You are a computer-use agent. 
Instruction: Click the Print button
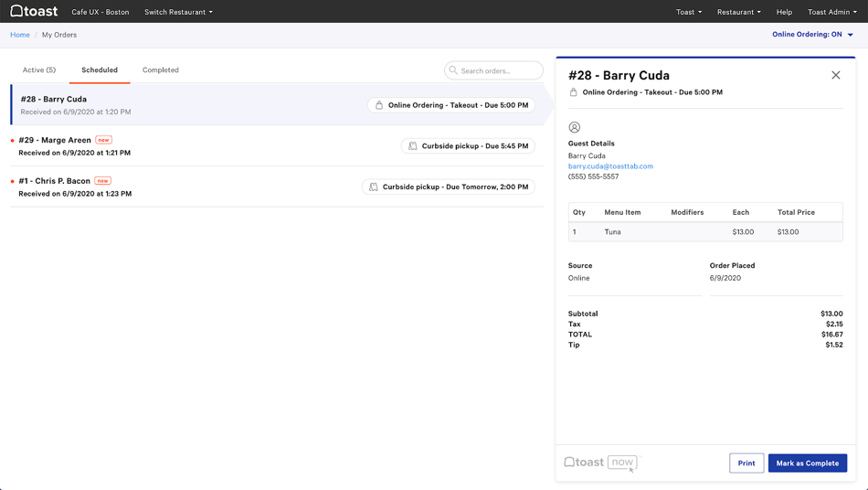pyautogui.click(x=746, y=463)
